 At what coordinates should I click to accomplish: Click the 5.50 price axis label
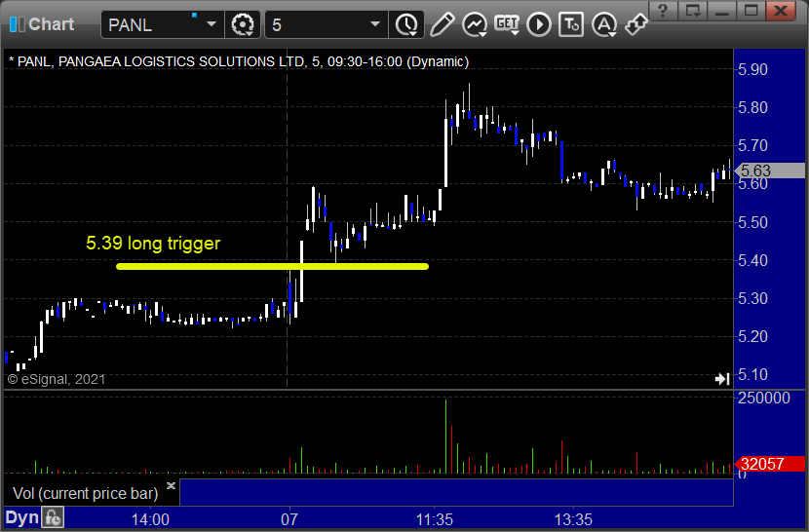coord(752,222)
